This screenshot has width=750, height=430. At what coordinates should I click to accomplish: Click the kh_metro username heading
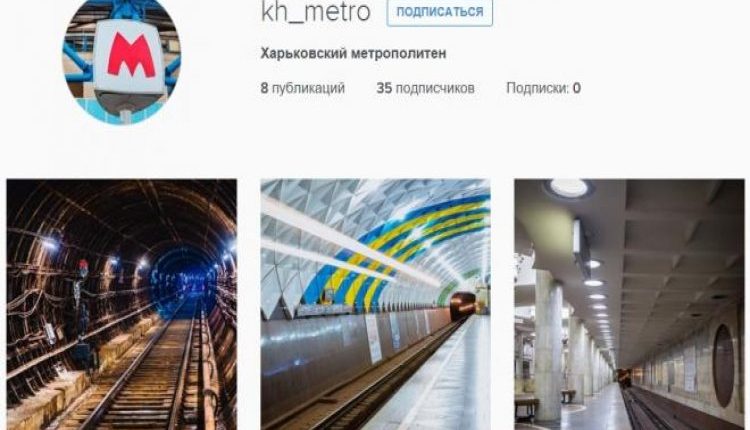pos(316,11)
